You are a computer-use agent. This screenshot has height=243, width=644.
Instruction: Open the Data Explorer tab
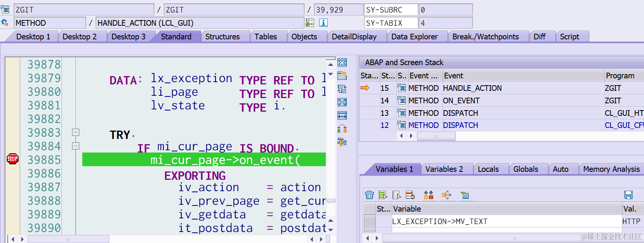(415, 37)
